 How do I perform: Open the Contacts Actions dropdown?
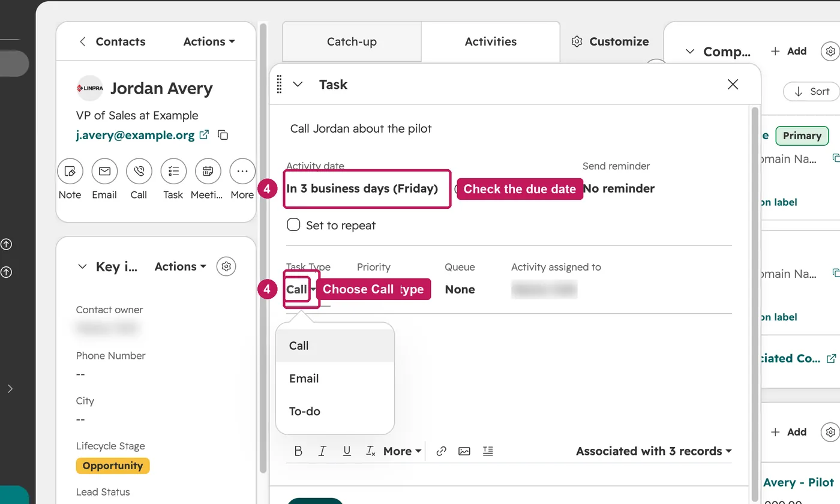[209, 41]
